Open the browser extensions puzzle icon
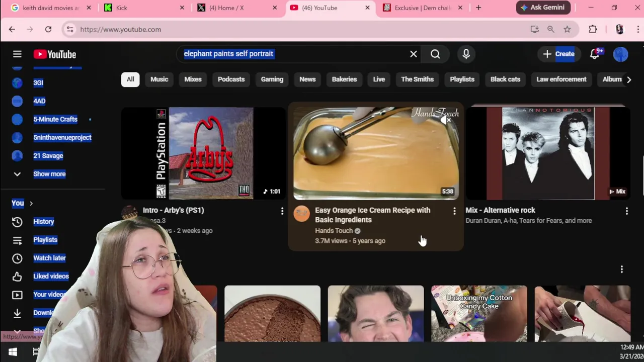 click(593, 29)
